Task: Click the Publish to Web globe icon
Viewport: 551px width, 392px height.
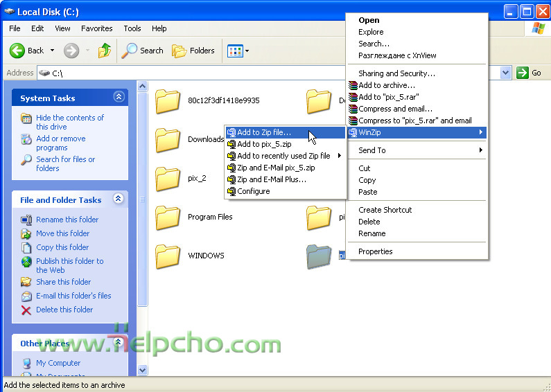Action: [x=26, y=262]
